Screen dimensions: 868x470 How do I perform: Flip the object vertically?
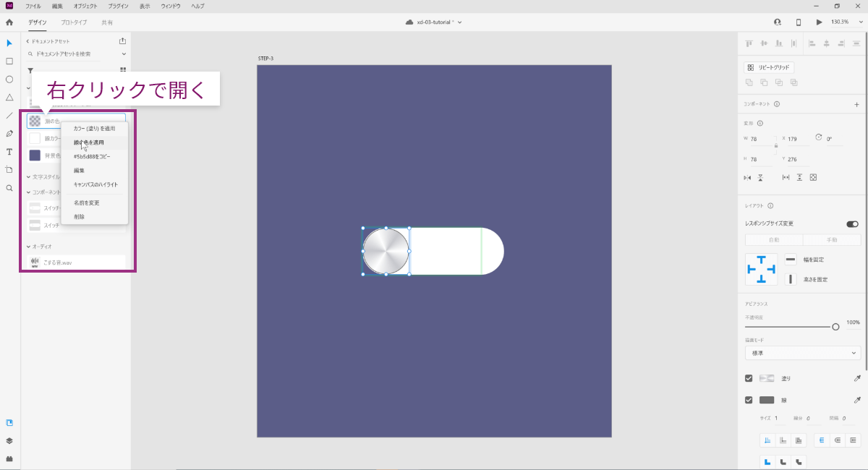[x=760, y=177]
